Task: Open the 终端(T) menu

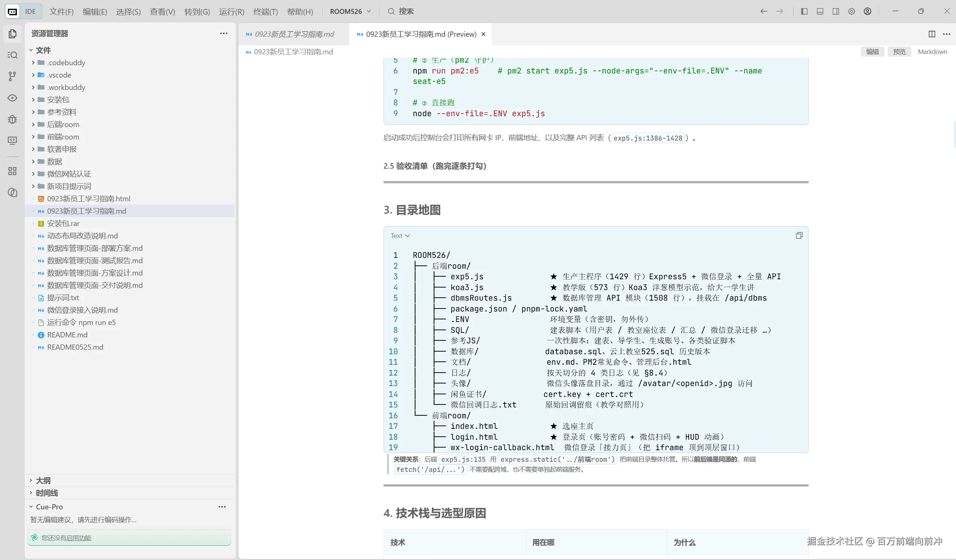Action: 265,11
